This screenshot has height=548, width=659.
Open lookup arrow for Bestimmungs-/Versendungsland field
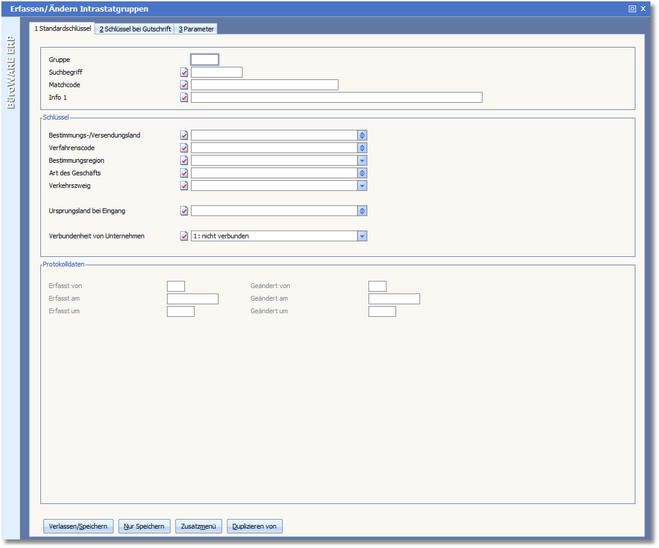coord(362,135)
